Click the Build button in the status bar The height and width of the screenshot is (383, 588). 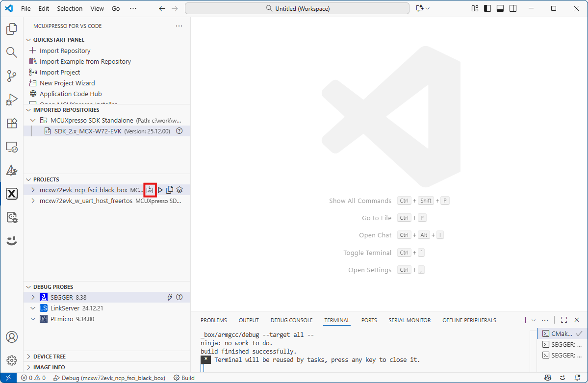[184, 378]
